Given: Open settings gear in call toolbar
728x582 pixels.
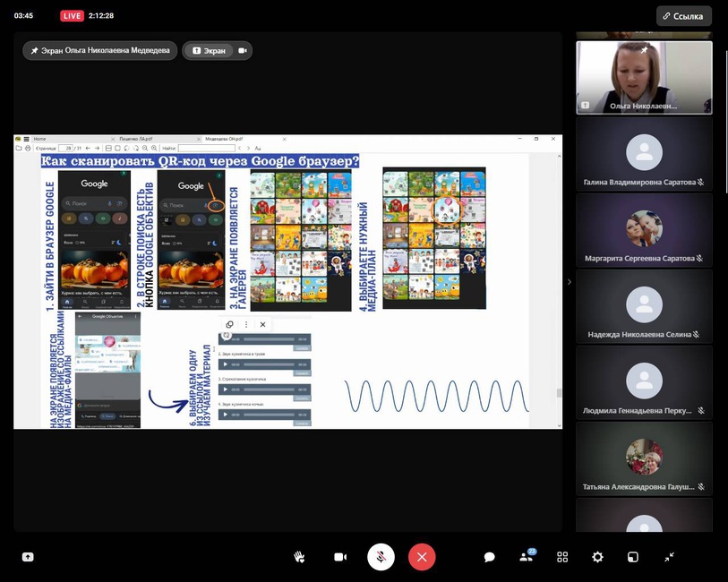Looking at the screenshot, I should pos(597,556).
